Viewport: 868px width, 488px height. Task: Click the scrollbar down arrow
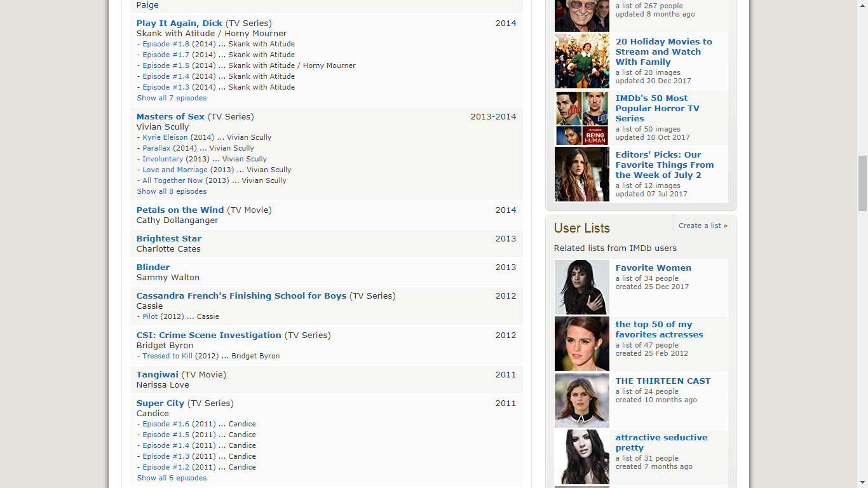[x=862, y=482]
